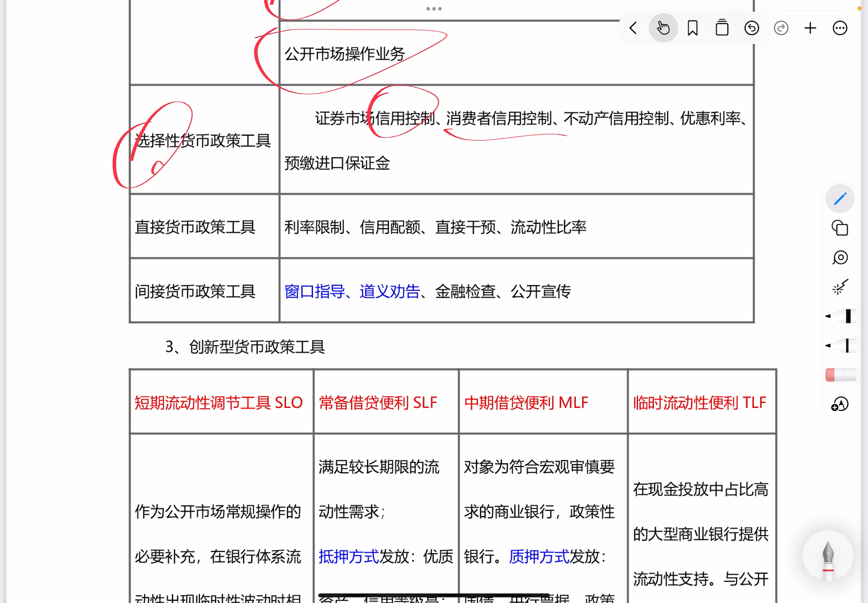This screenshot has width=868, height=603.
Task: Click the text 求的商业银行，政策性
Action: pyautogui.click(x=539, y=512)
